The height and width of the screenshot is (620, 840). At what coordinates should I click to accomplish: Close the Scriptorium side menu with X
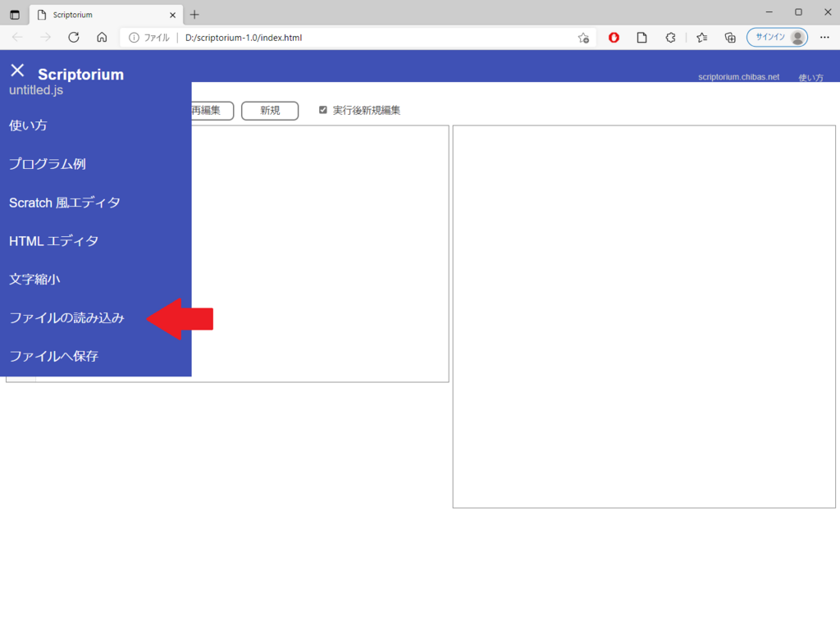click(17, 71)
